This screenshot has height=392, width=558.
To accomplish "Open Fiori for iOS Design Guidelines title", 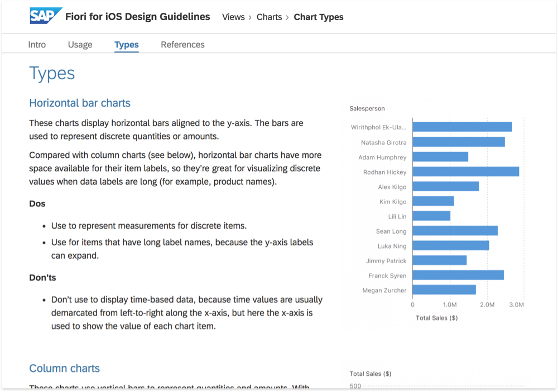I will [137, 17].
